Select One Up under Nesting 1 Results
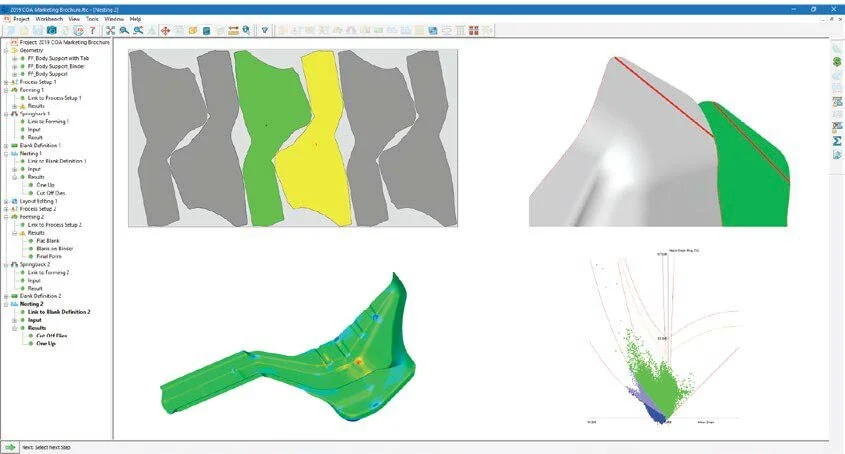 pyautogui.click(x=45, y=185)
